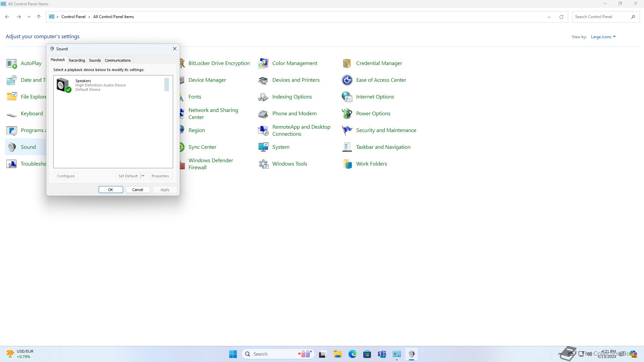The height and width of the screenshot is (362, 644).
Task: Open Windows Tools gear icon
Action: (263, 164)
